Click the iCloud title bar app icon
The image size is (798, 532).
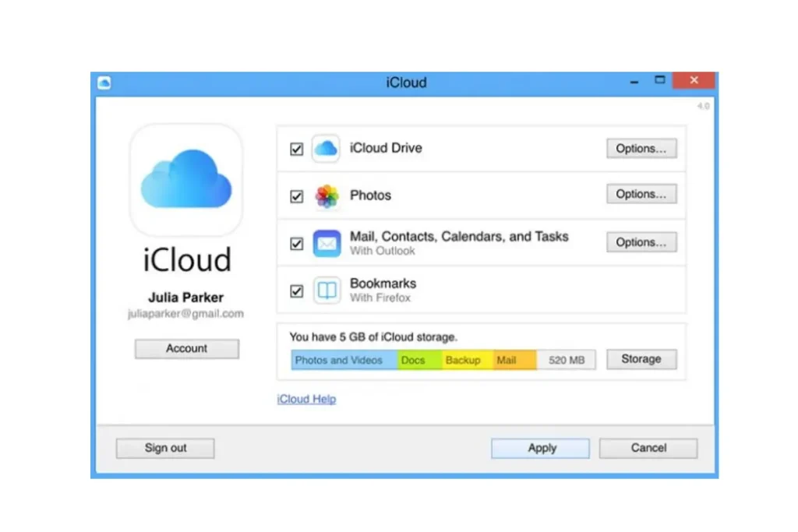click(104, 83)
